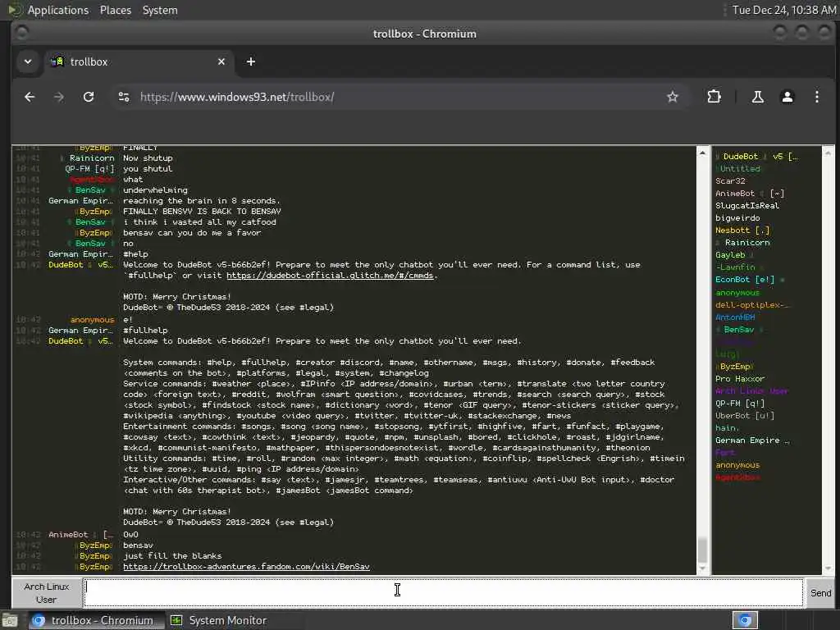
Task: Click the chat message input field
Action: tap(444, 592)
